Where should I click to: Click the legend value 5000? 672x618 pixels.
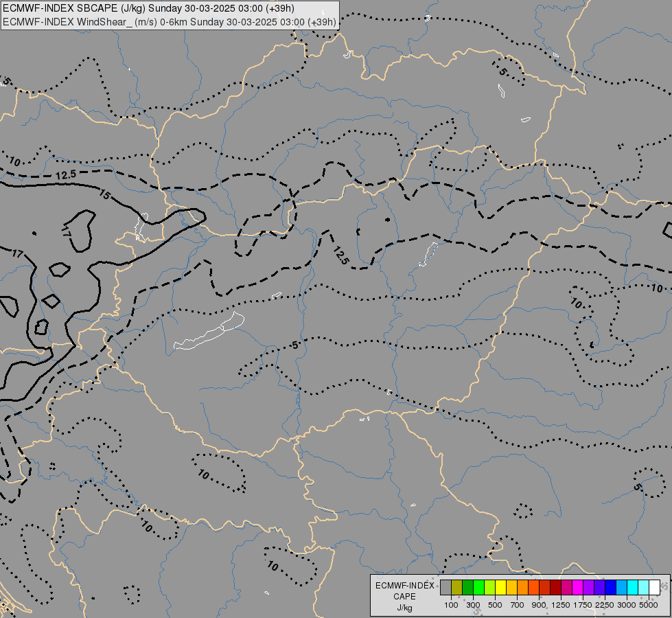(x=649, y=605)
